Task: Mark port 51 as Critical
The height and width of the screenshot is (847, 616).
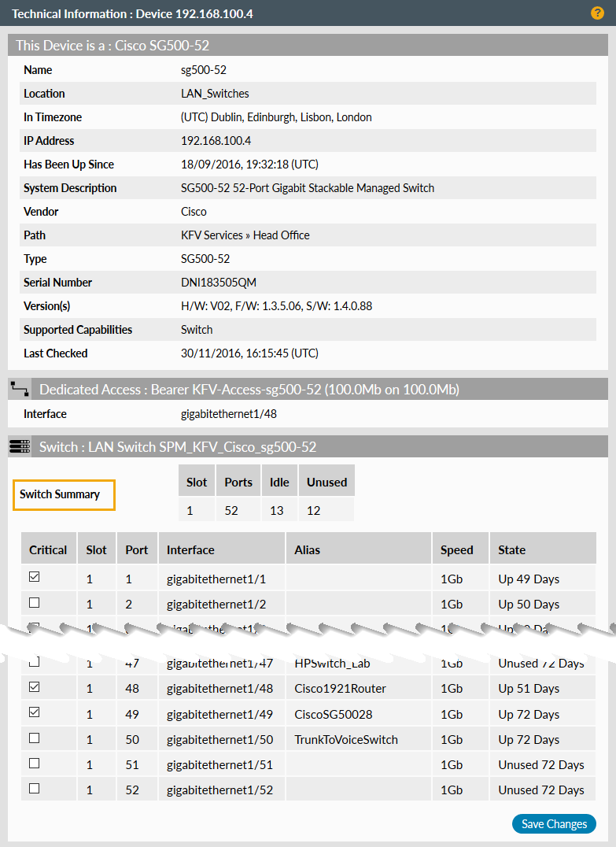Action: (x=34, y=764)
